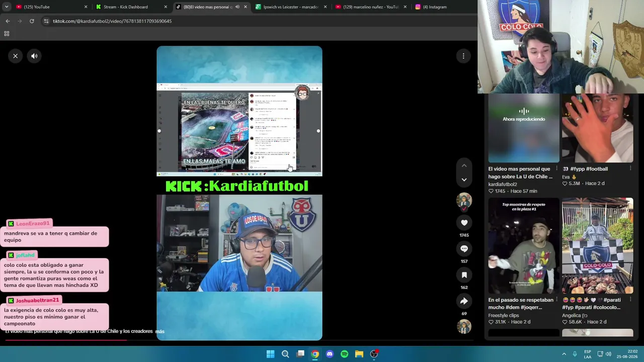Open the Angelica creator link

pyautogui.click(x=575, y=315)
